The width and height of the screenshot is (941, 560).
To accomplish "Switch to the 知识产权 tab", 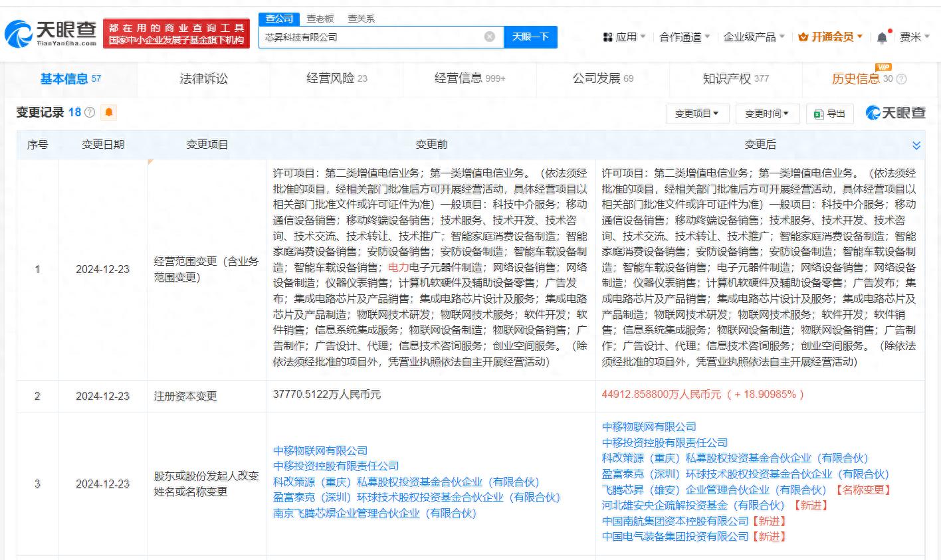I will [x=736, y=78].
